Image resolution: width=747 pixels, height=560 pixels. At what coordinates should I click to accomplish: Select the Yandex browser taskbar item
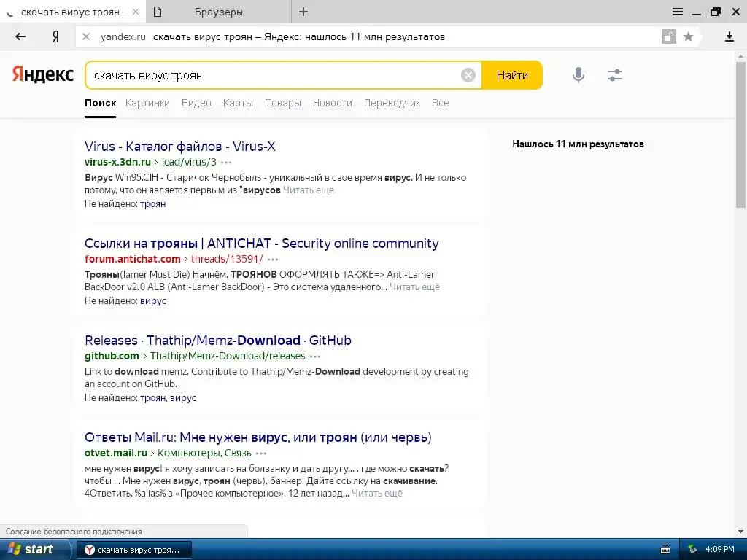click(x=134, y=550)
